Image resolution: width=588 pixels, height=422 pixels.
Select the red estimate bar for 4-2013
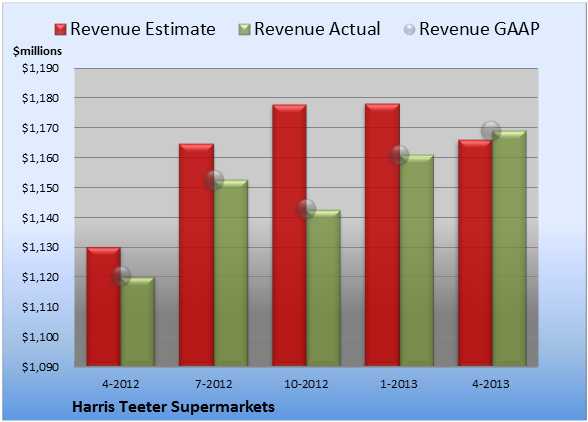[x=475, y=253]
